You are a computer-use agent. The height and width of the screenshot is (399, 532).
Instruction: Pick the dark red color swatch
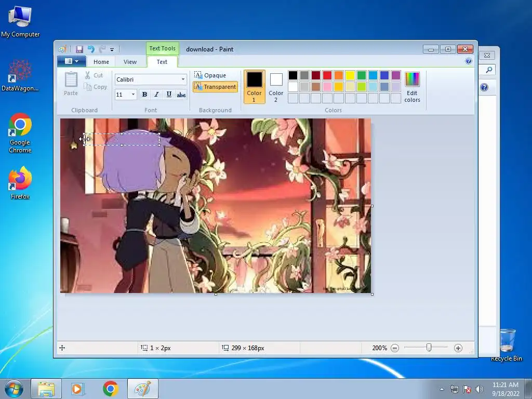click(316, 75)
